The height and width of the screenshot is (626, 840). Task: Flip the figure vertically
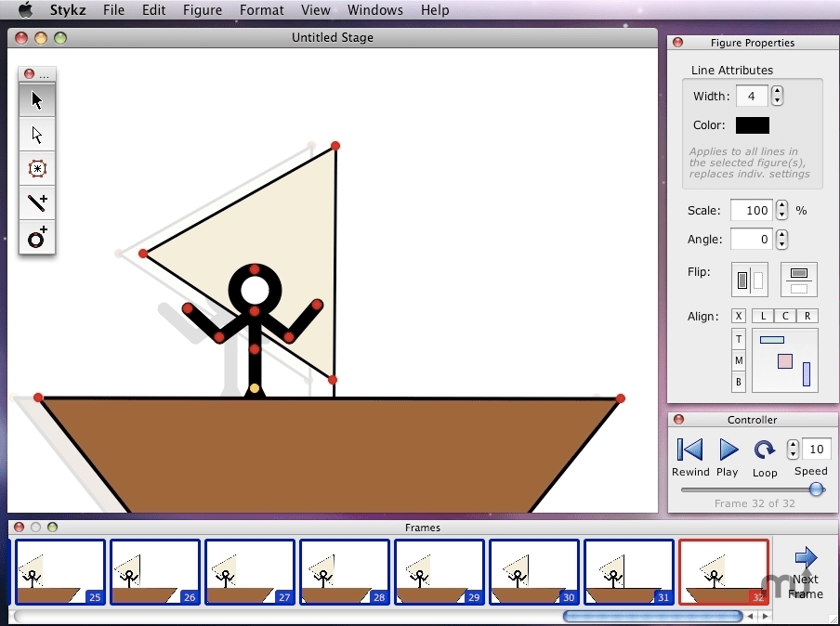coord(798,280)
